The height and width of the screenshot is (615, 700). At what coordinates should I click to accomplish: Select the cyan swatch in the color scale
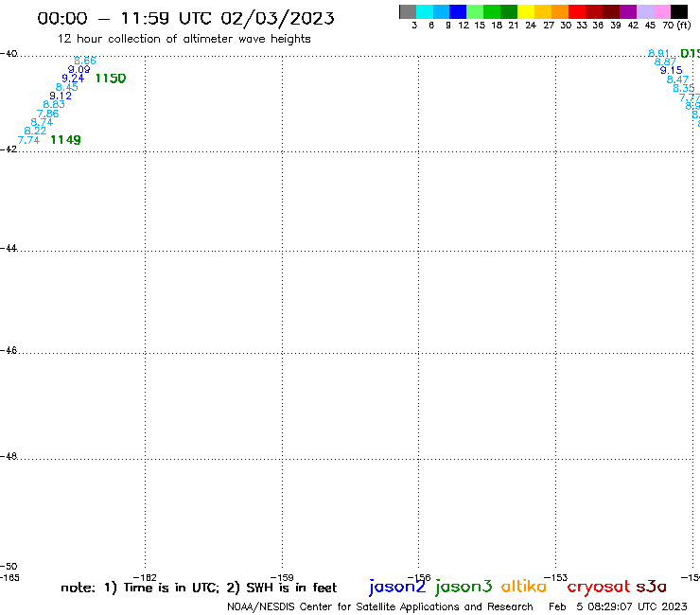(425, 11)
